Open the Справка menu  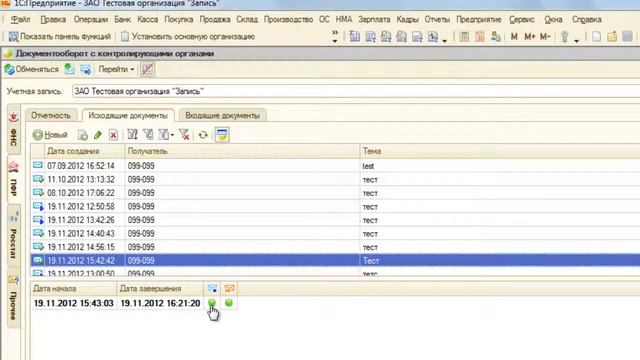coord(587,20)
